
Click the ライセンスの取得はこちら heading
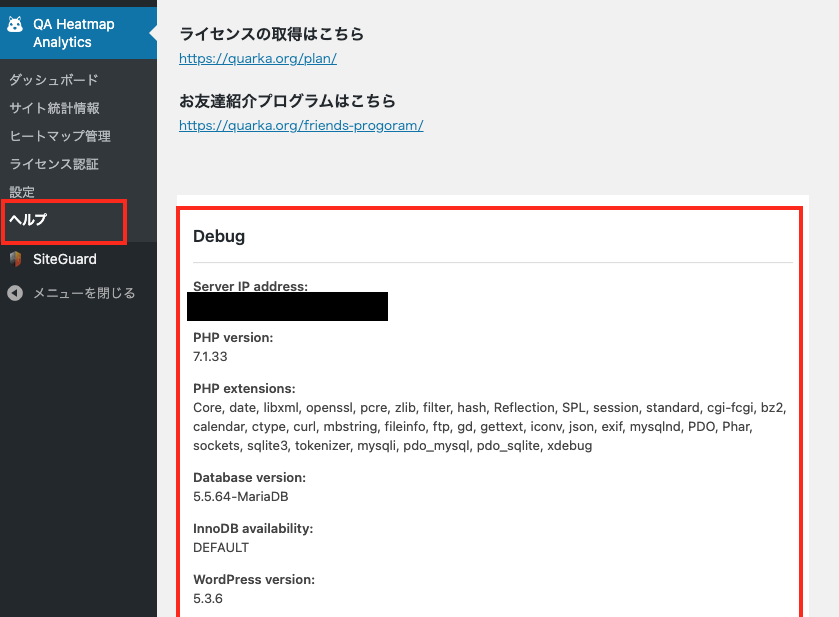(x=271, y=34)
